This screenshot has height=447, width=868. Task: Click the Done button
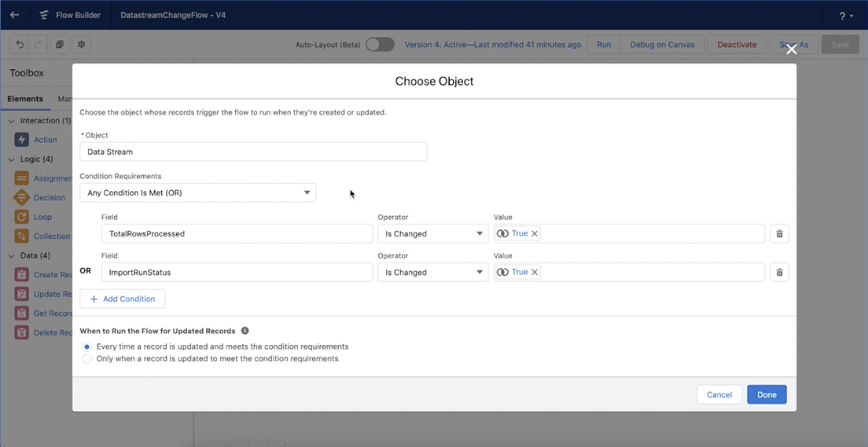(x=767, y=394)
